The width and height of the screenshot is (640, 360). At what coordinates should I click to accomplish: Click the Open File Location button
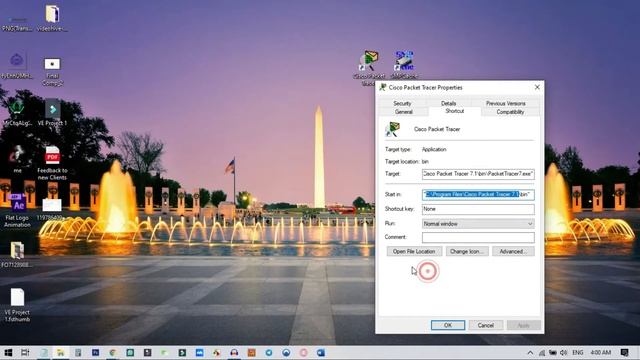coord(414,251)
